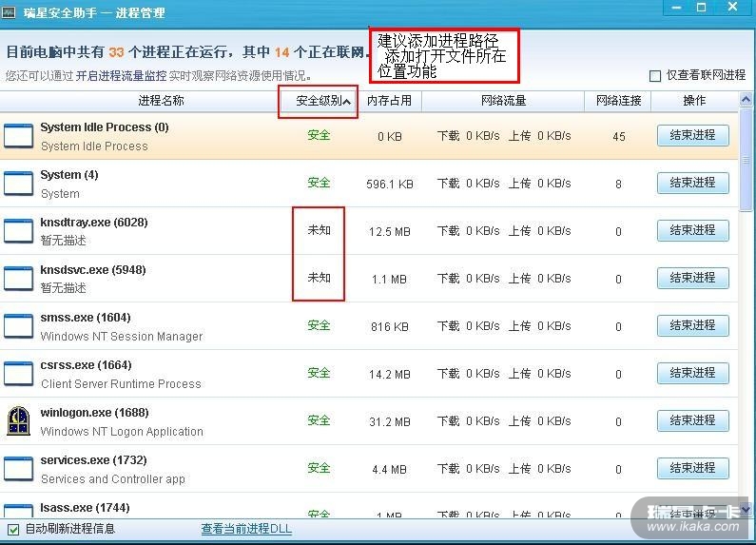End the smss.exe process

tap(693, 325)
